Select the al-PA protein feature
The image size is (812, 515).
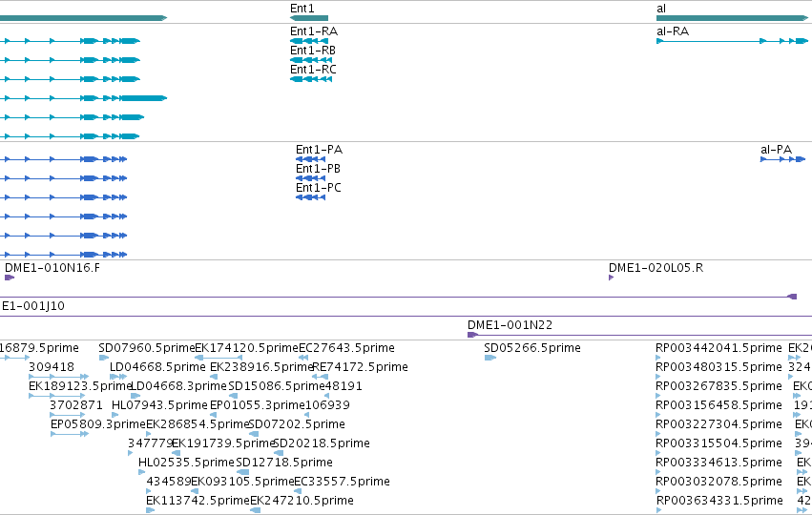(x=783, y=159)
